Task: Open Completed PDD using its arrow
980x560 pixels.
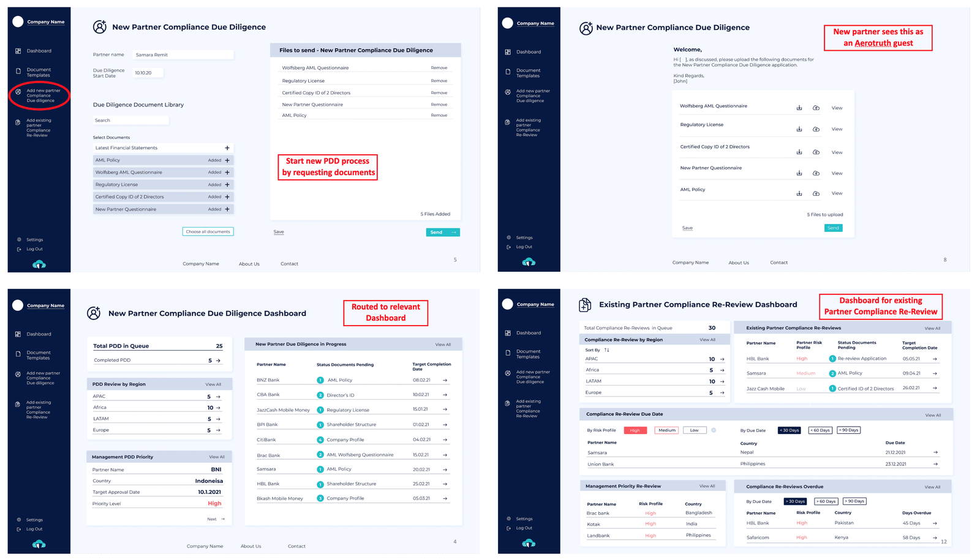Action: (218, 360)
